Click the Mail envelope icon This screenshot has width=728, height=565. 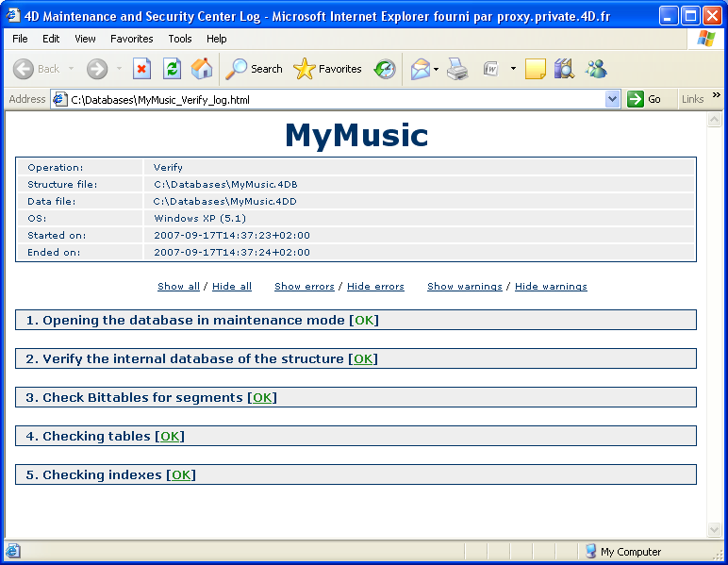(x=421, y=69)
